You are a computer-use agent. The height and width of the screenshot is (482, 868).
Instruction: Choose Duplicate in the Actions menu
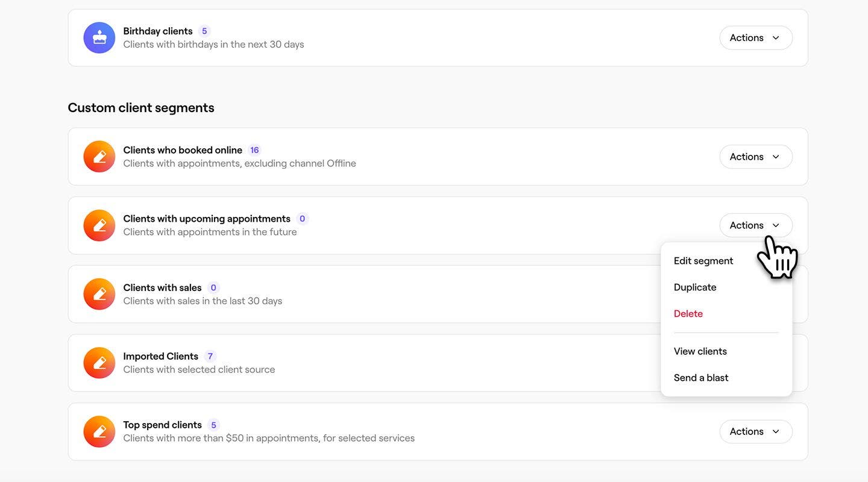pos(695,287)
